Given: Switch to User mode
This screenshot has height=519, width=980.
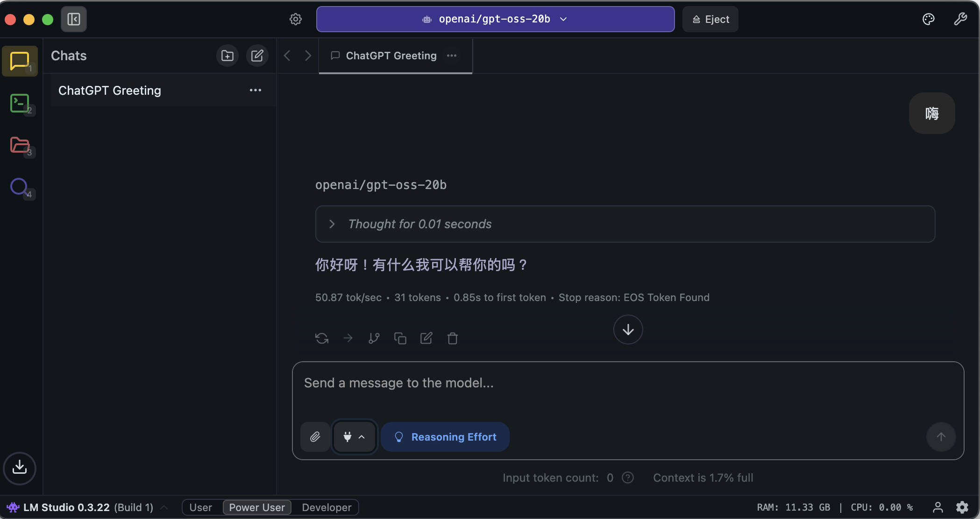Looking at the screenshot, I should coord(201,507).
